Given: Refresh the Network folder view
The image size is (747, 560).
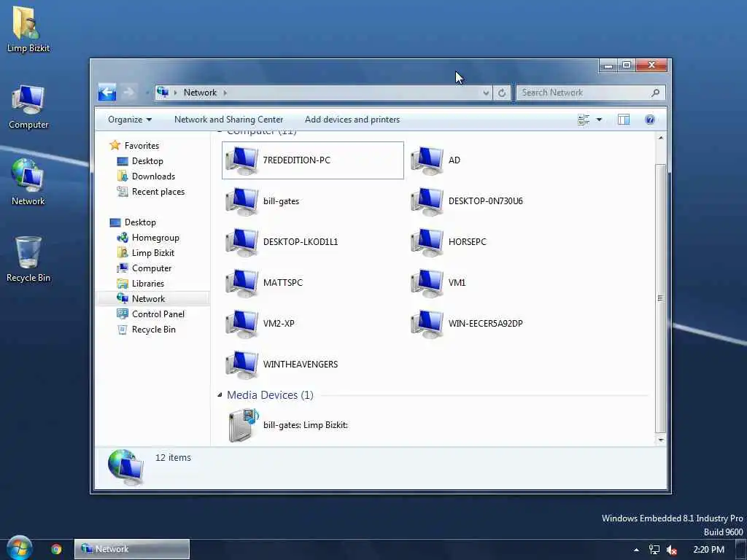Looking at the screenshot, I should (502, 93).
